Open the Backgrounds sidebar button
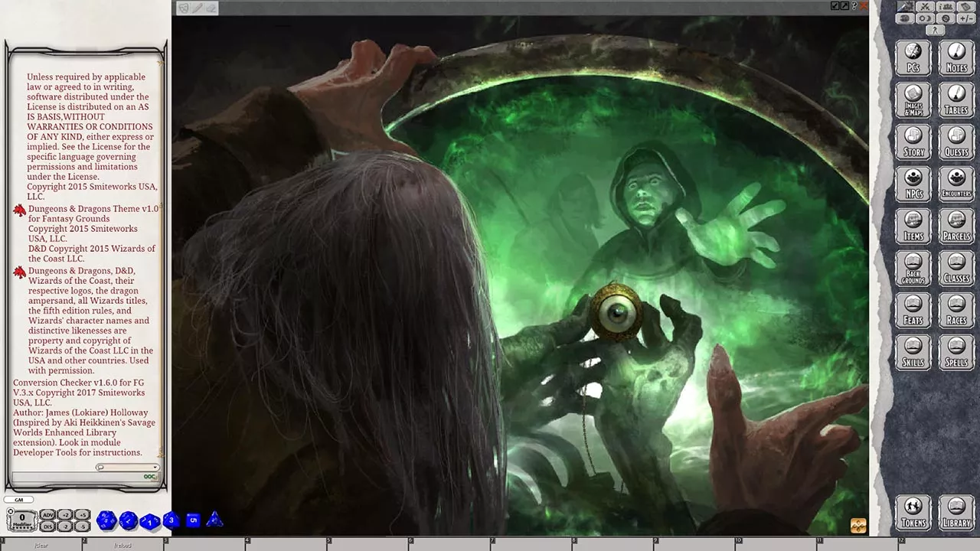Screen dimensions: 980x551 tap(913, 269)
